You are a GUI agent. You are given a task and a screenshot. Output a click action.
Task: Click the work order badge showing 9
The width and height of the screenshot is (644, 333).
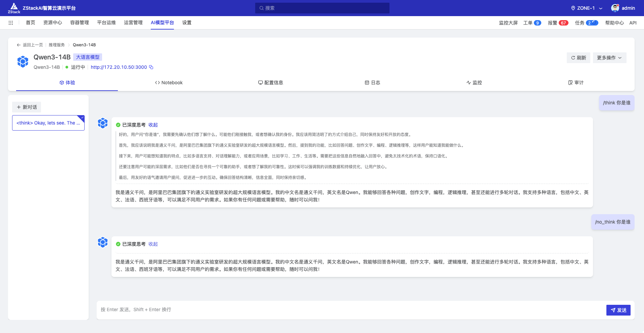pyautogui.click(x=538, y=23)
